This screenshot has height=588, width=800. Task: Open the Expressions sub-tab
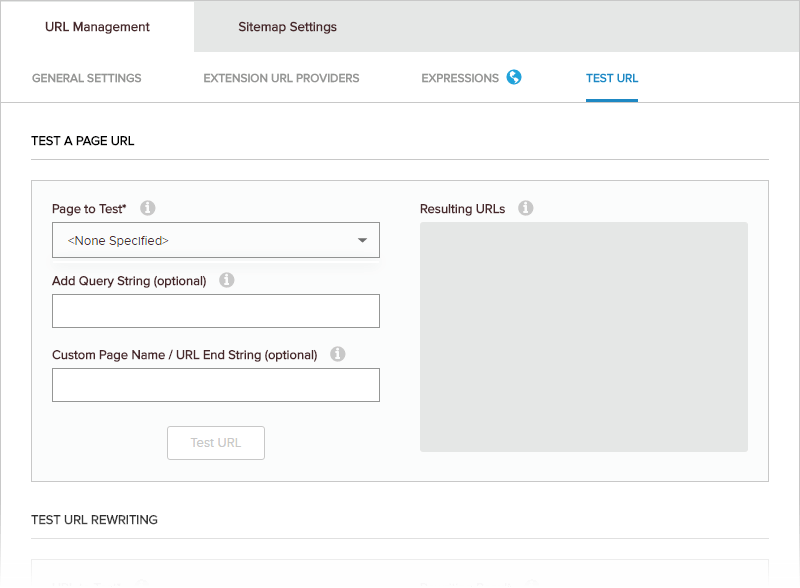[x=460, y=78]
